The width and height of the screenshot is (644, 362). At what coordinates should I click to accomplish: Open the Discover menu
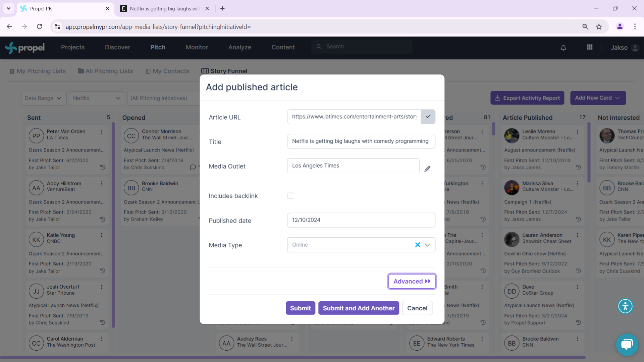pos(117,47)
